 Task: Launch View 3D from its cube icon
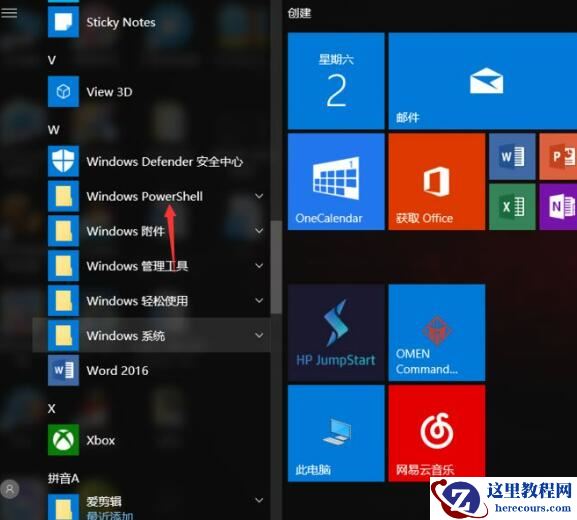coord(63,92)
